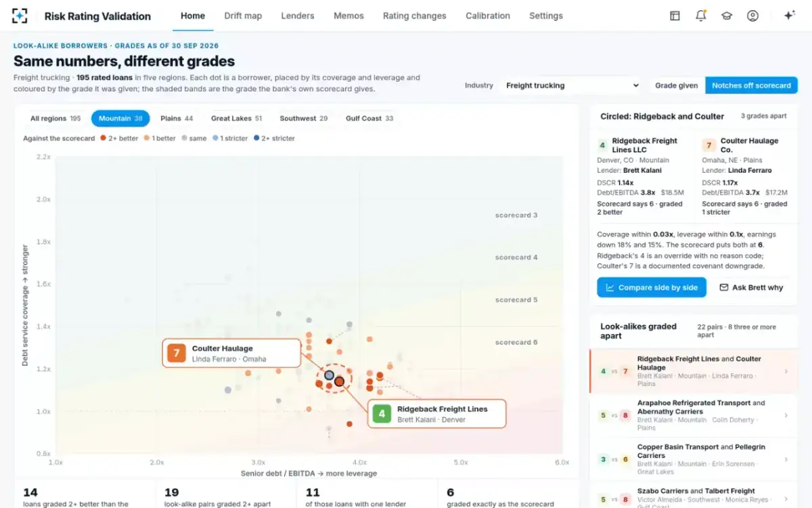
Task: Open the Rating changes tab
Action: pos(414,16)
